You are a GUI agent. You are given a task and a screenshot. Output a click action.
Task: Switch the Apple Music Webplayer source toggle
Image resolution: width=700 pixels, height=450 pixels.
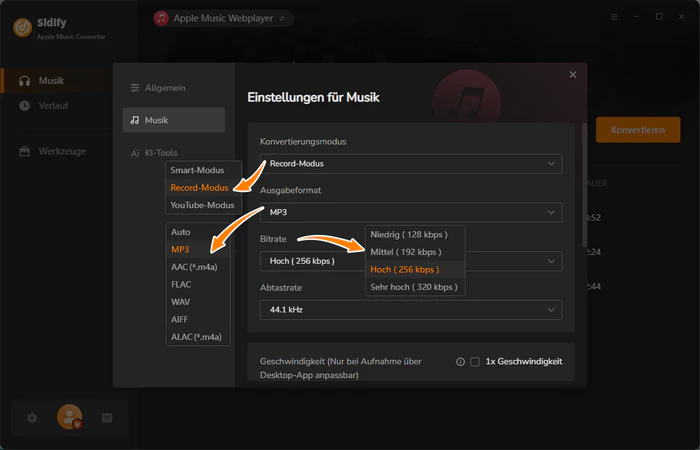point(282,18)
